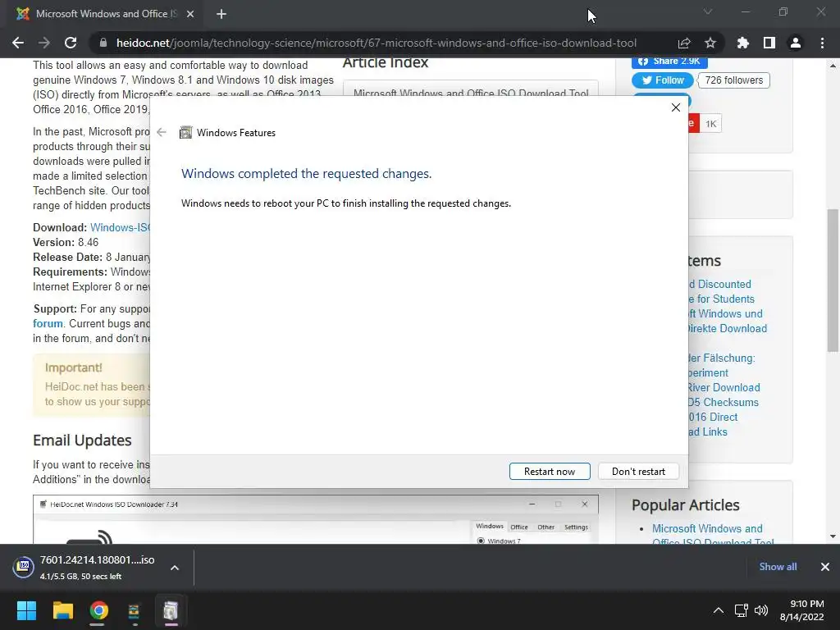Expand the ISO download options chevron
This screenshot has width=840, height=630.
[x=175, y=568]
